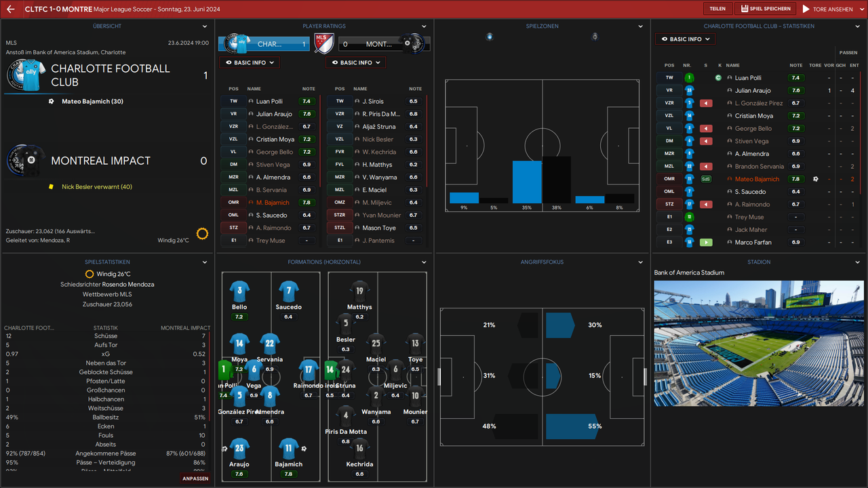Click the captain badge next to Luan Polli
Viewport: 868px width, 488px height.
(718, 78)
